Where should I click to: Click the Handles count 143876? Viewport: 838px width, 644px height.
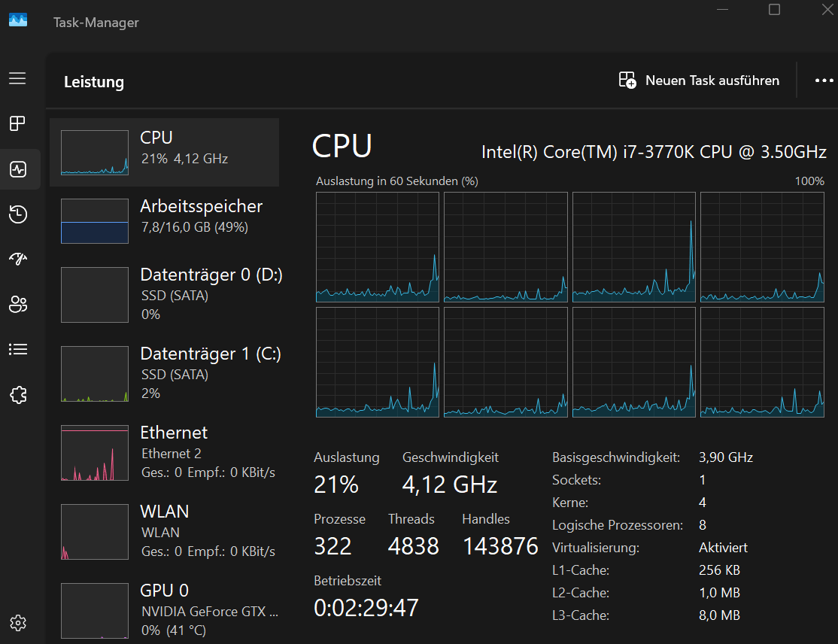[500, 546]
